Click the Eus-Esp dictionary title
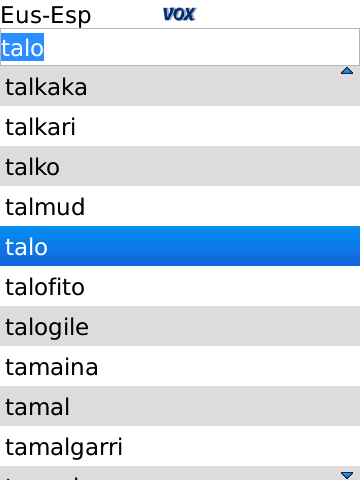The width and height of the screenshot is (360, 480). [x=46, y=16]
